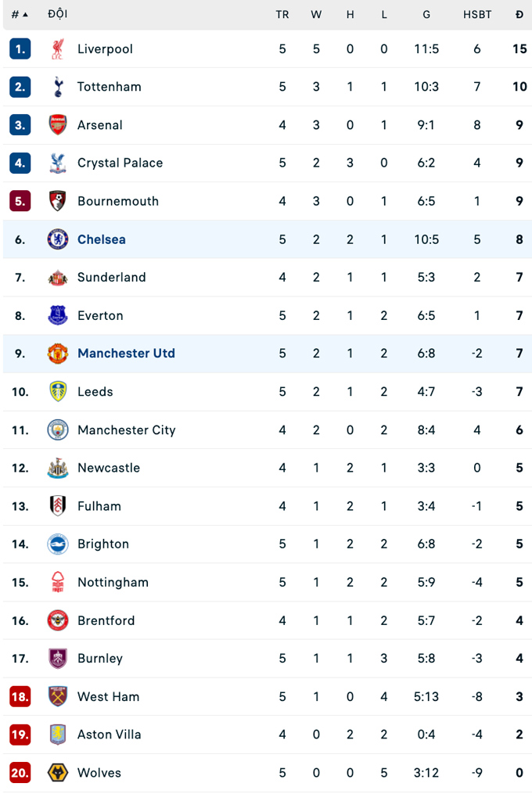The width and height of the screenshot is (532, 794).
Task: Sort table by the # rank arrow
Action: click(25, 14)
